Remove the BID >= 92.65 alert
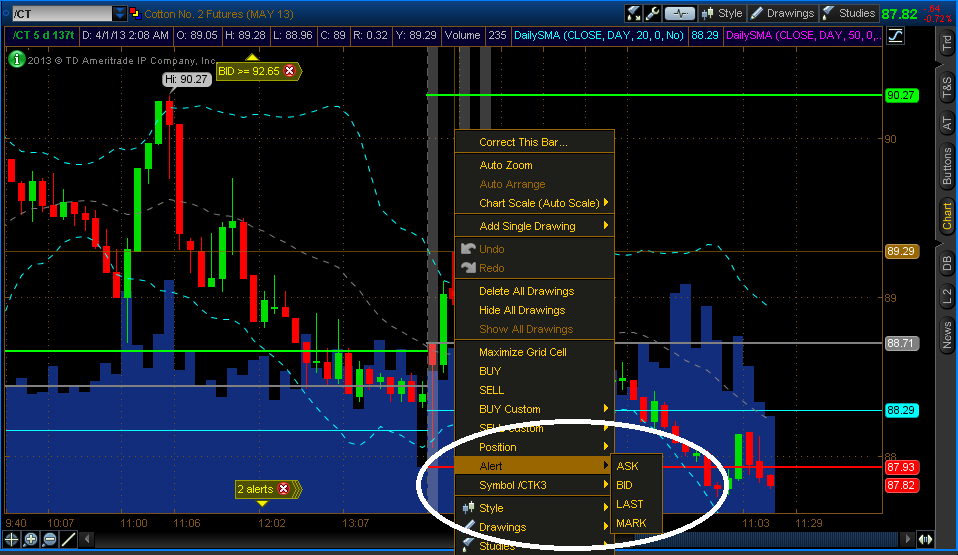The width and height of the screenshot is (958, 555). pyautogui.click(x=290, y=71)
